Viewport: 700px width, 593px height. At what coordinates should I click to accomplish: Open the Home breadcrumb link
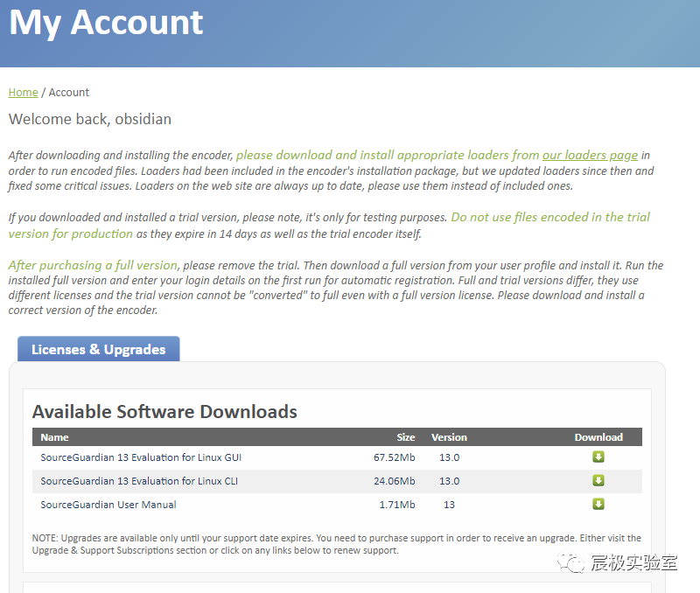point(24,93)
